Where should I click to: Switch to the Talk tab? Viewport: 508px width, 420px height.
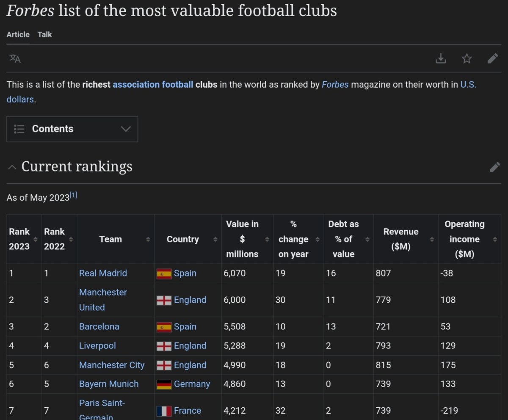[44, 35]
